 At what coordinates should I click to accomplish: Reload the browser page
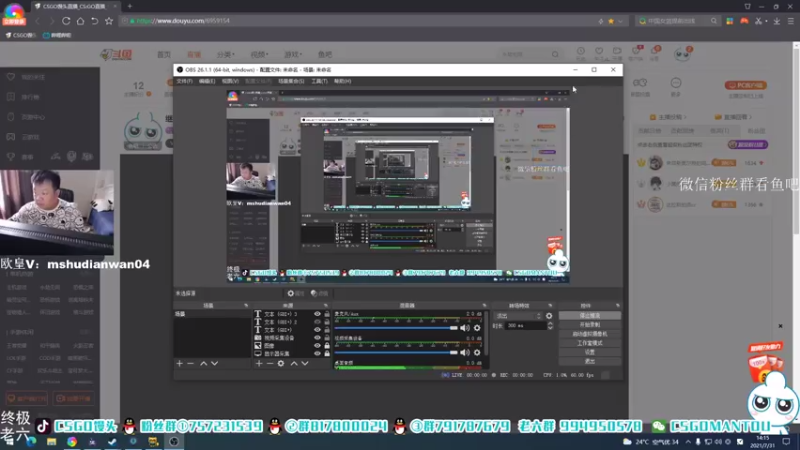click(66, 21)
